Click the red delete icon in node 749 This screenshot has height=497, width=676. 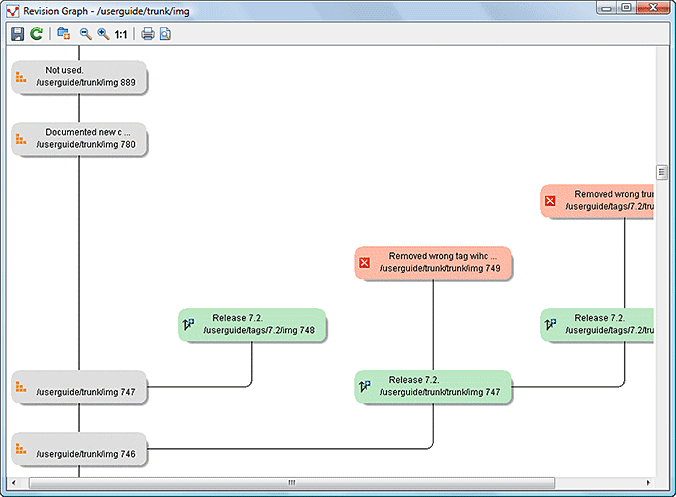[x=365, y=263]
